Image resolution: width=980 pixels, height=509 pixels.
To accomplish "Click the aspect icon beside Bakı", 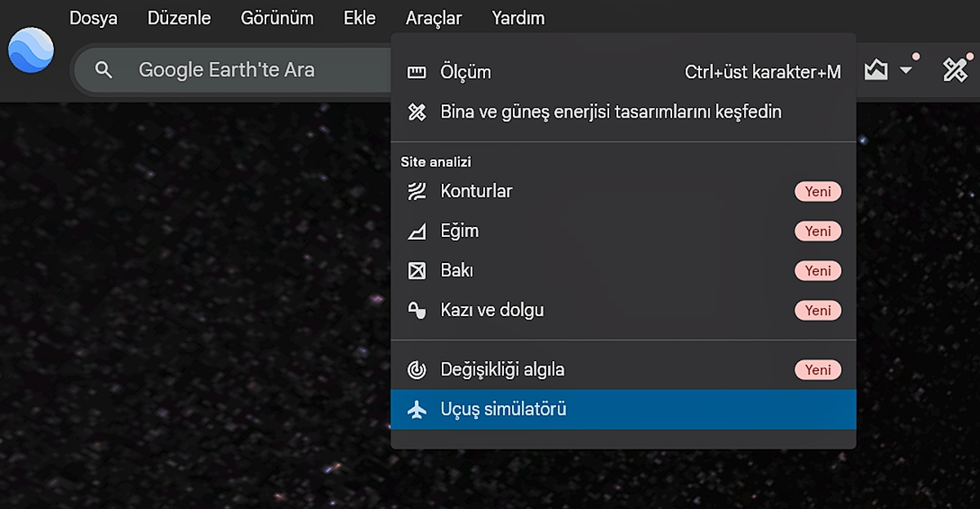I will (x=416, y=270).
